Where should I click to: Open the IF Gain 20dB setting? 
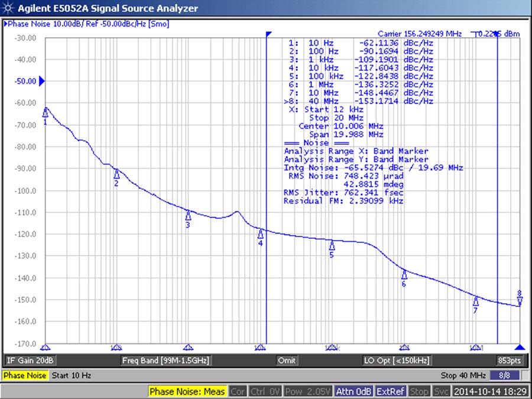coord(30,361)
